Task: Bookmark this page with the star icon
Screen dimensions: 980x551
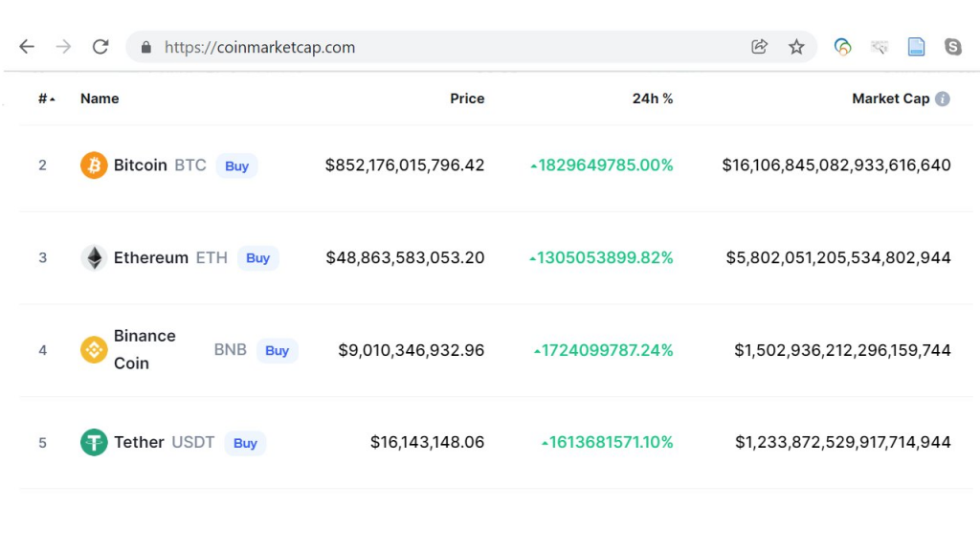Action: click(796, 47)
